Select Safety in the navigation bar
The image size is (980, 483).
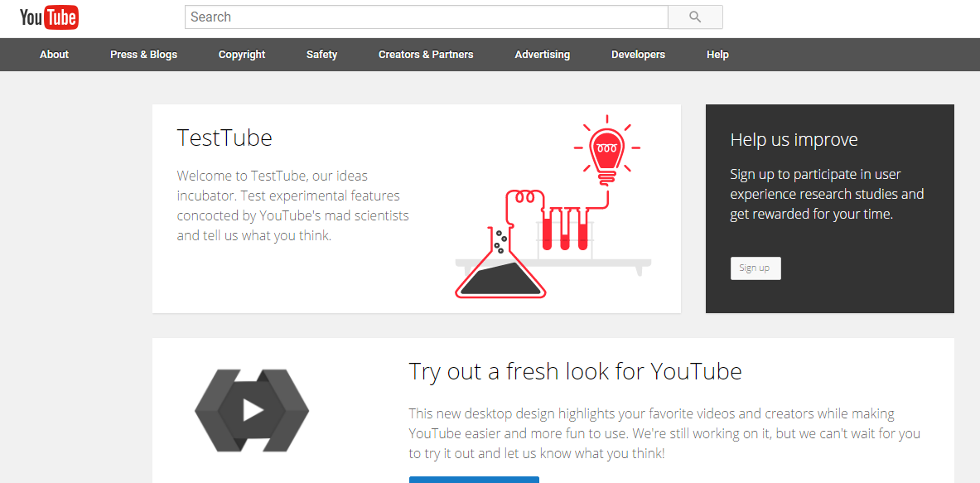(321, 55)
